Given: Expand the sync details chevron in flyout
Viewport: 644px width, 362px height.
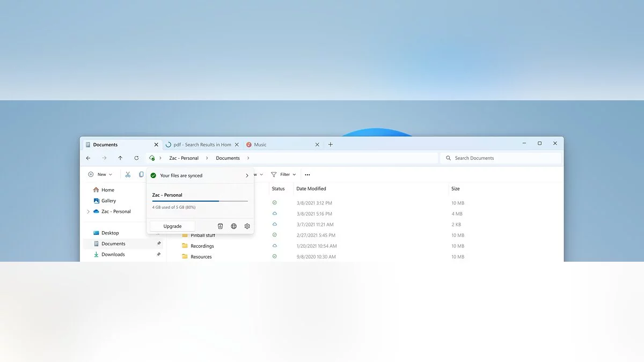Looking at the screenshot, I should coord(247,175).
